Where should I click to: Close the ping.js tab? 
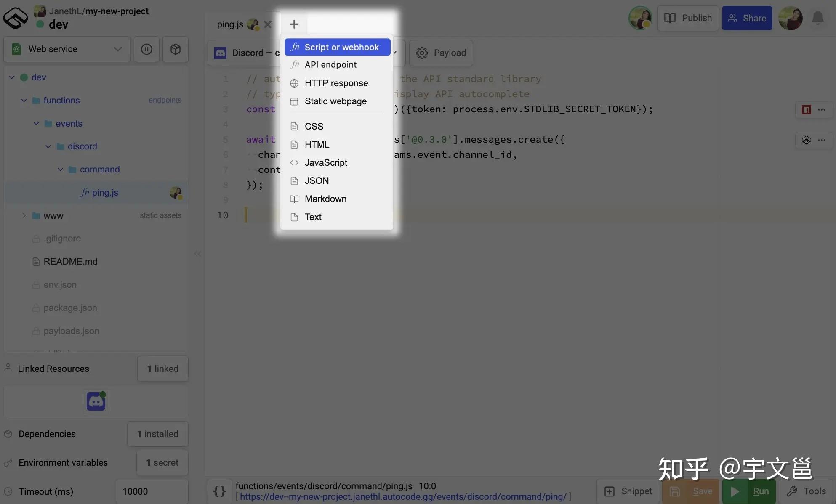click(267, 24)
